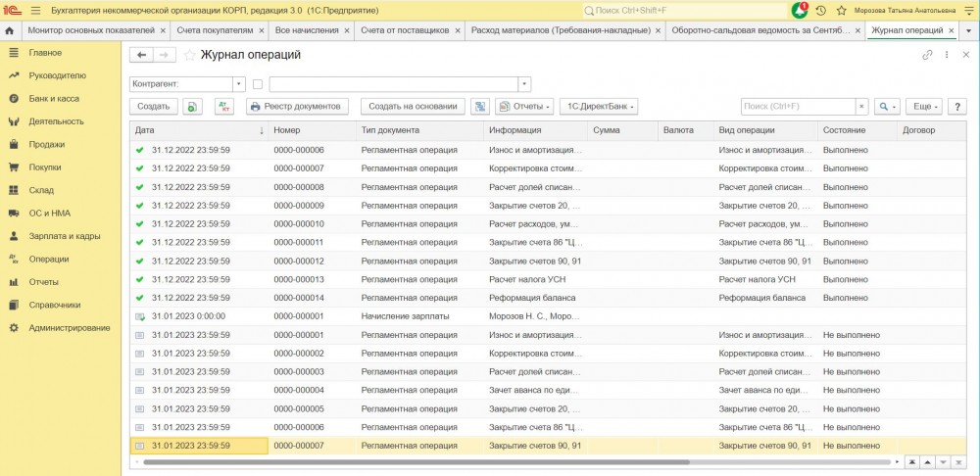
Task: Add Журнал операций to favorites star
Action: [x=190, y=55]
